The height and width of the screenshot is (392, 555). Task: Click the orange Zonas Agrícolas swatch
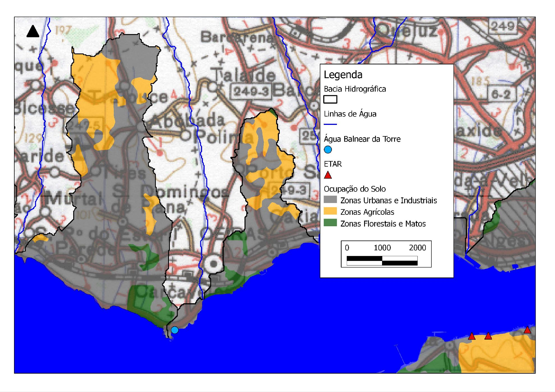tap(330, 211)
